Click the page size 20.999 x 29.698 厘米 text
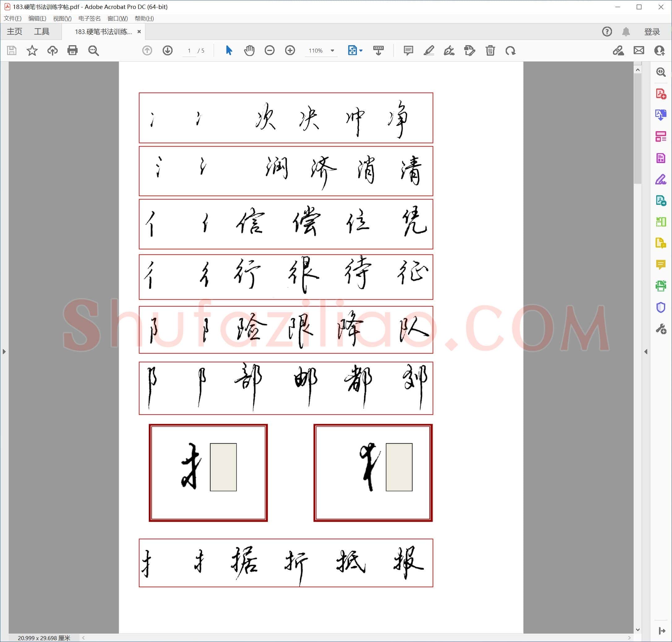Viewport: 672px width, 642px height. click(x=44, y=638)
